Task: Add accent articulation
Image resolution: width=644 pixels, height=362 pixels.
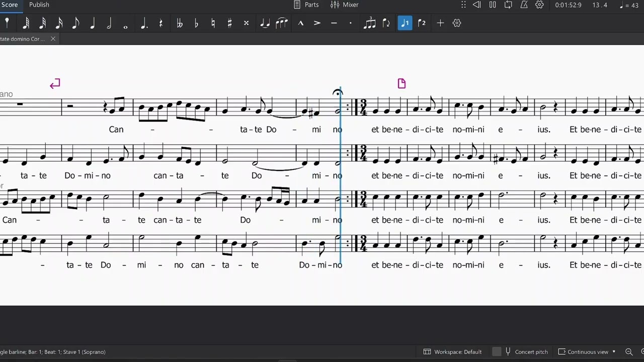Action: (317, 23)
